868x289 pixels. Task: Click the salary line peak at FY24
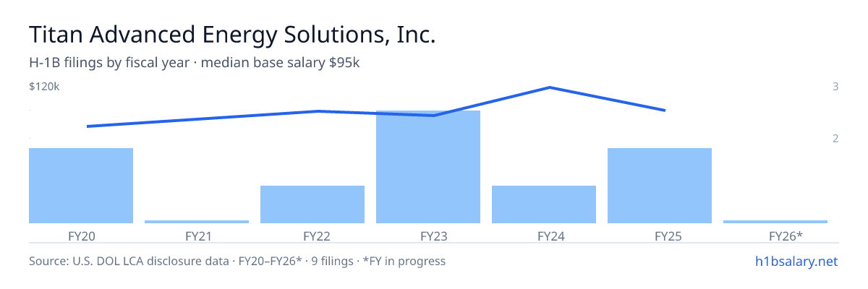pos(550,87)
